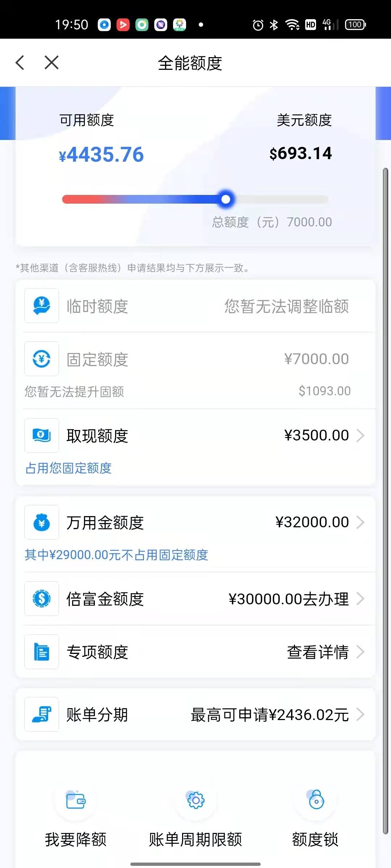Expand 取现额度 ¥3500.00 chevron
This screenshot has height=868, width=391.
pos(360,435)
